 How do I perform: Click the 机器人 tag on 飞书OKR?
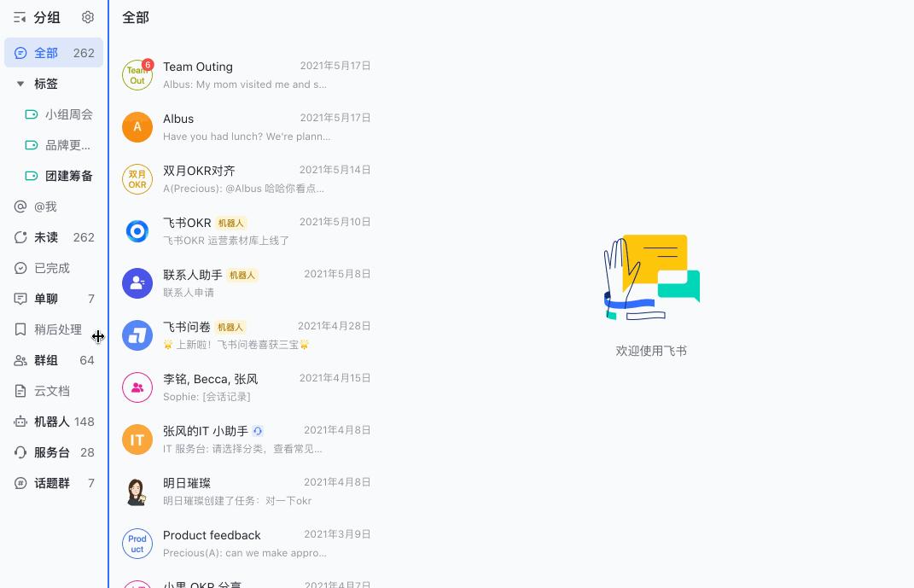(x=230, y=224)
